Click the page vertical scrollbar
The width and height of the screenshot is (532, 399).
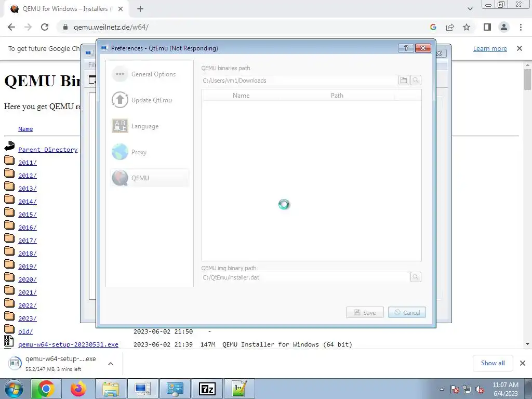click(527, 79)
